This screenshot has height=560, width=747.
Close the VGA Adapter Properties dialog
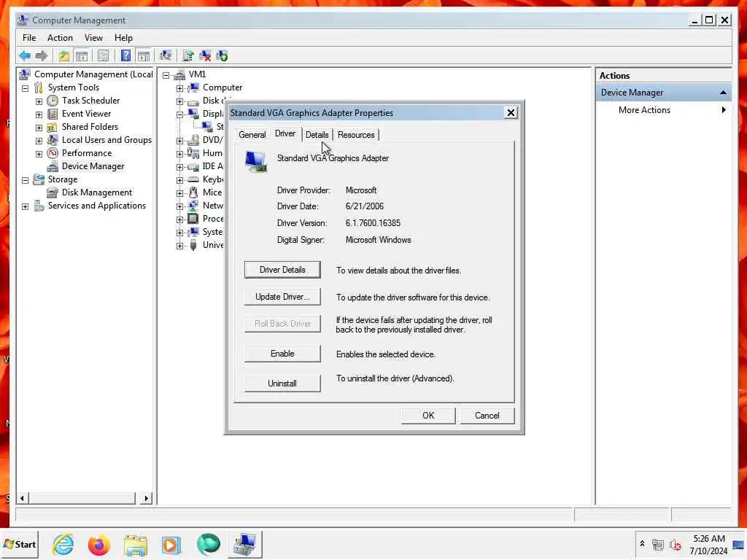coord(511,113)
